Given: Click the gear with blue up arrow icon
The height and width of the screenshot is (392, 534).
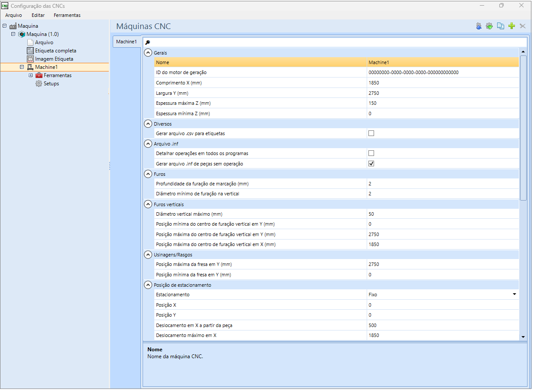Looking at the screenshot, I should [479, 26].
